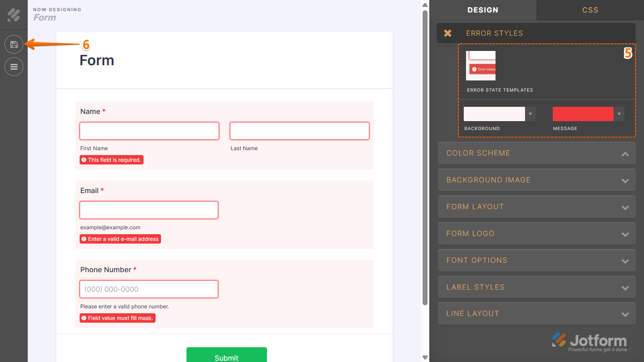Click the Submit button
The image size is (644, 362).
(x=226, y=356)
